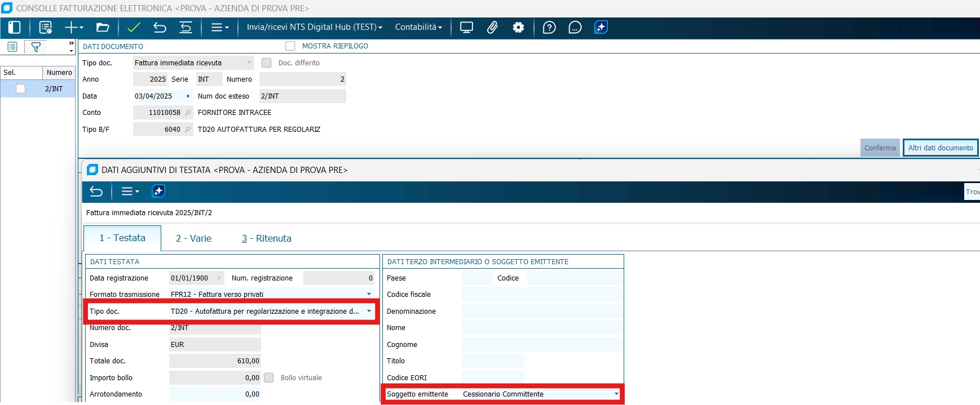
Task: Click the Paese input field
Action: (476, 278)
